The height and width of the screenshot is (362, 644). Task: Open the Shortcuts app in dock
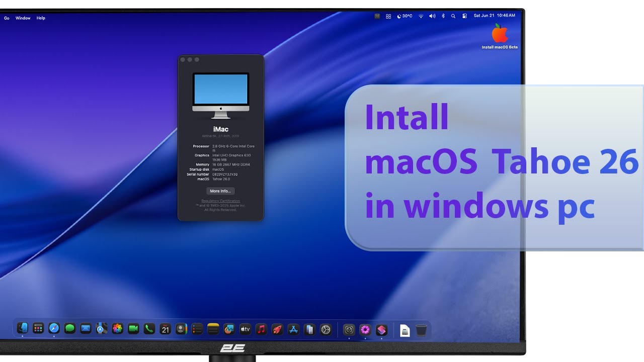click(381, 330)
